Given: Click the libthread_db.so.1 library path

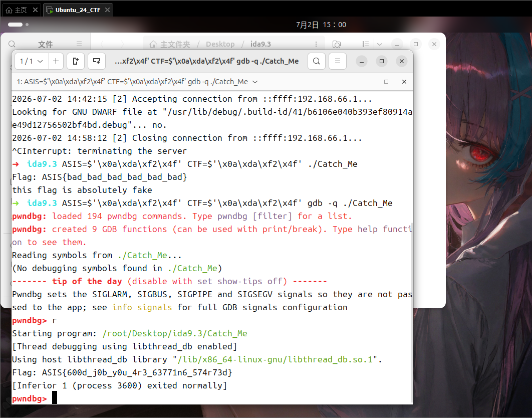Looking at the screenshot, I should (275, 359).
